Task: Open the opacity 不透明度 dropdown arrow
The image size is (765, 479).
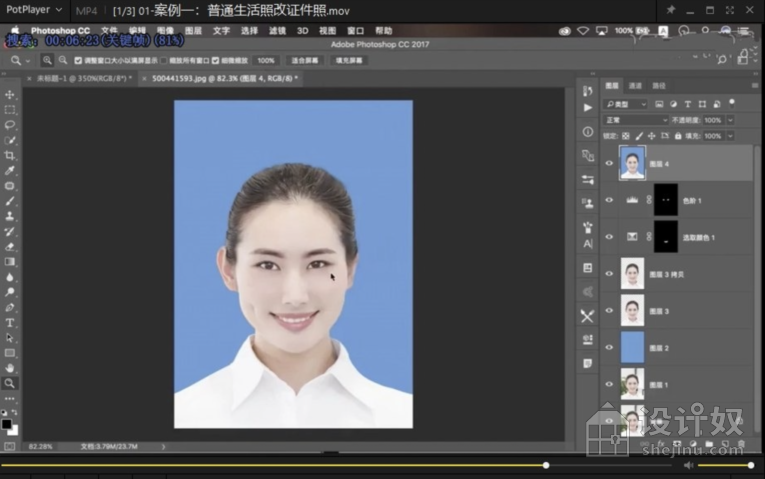Action: point(730,120)
